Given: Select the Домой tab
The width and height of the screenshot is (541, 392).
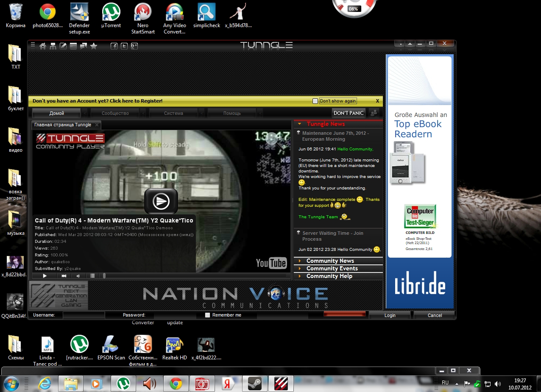Looking at the screenshot, I should tap(56, 113).
